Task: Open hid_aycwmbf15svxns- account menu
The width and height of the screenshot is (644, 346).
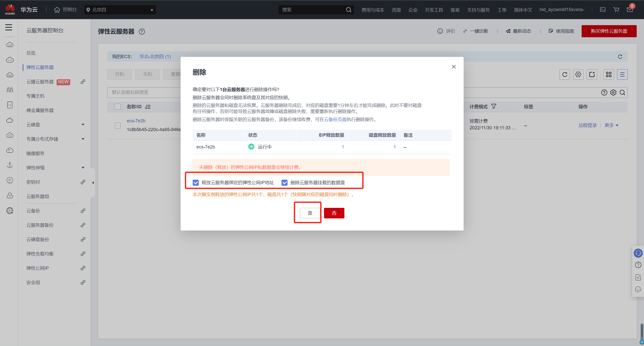Action: [x=562, y=10]
